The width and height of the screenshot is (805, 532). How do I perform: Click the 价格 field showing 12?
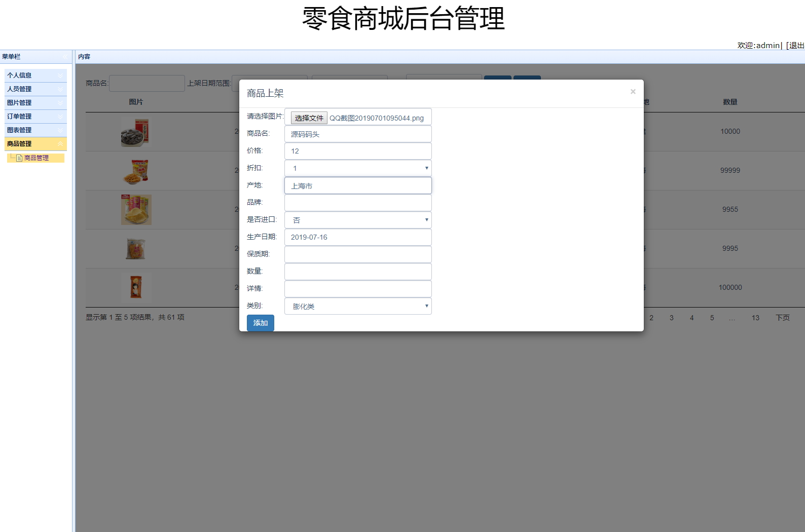point(358,151)
